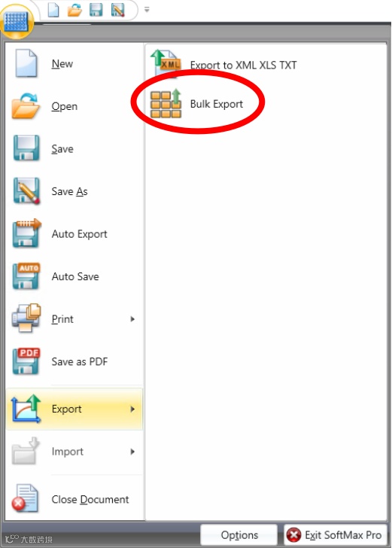The height and width of the screenshot is (548, 392).
Task: Expand the Print submenu arrow
Action: tap(132, 318)
